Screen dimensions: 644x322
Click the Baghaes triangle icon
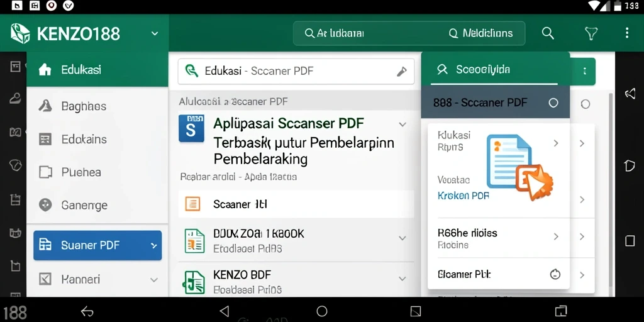coord(45,106)
